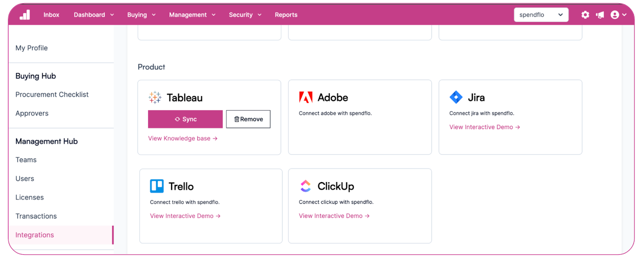
Task: Expand the Dashboard menu chevron
Action: pos(112,15)
